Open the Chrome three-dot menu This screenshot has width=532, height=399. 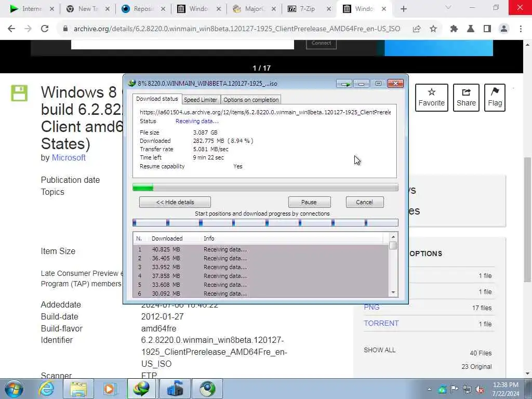(x=521, y=29)
